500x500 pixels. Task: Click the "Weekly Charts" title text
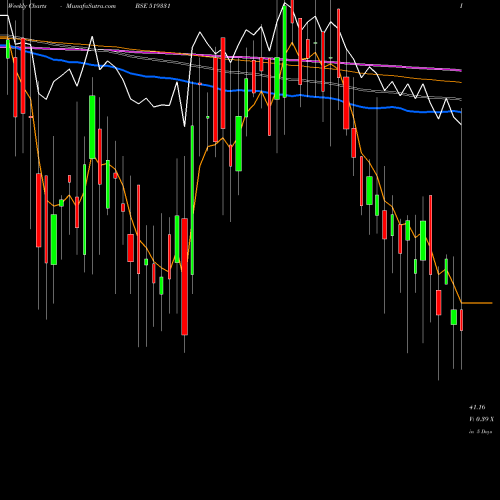pyautogui.click(x=27, y=6)
